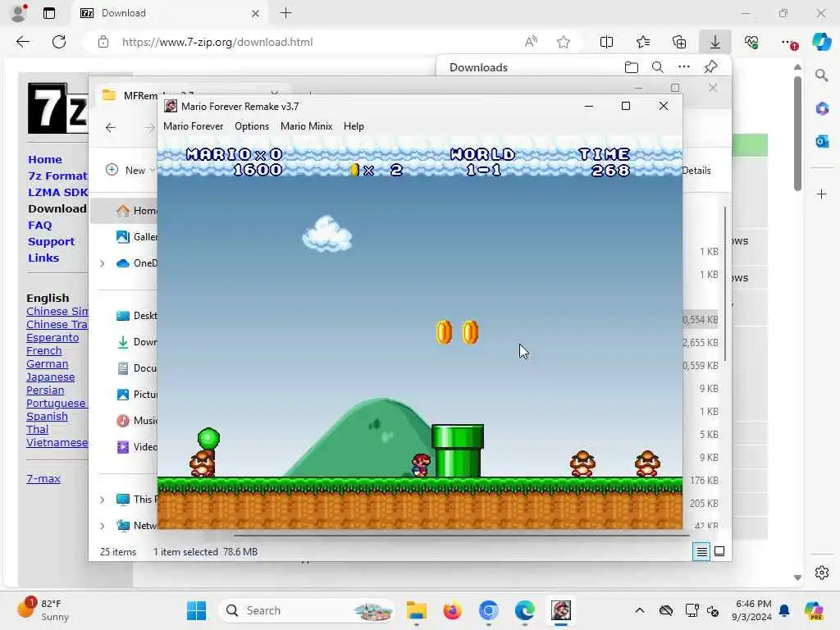Open New dropdown in File Explorer

coord(130,170)
